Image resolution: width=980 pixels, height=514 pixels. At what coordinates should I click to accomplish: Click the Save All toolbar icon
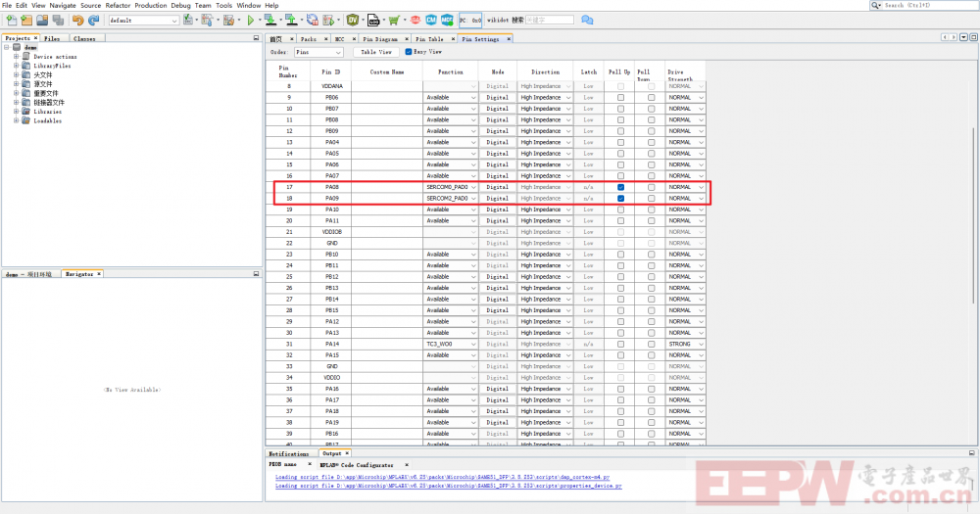click(58, 20)
